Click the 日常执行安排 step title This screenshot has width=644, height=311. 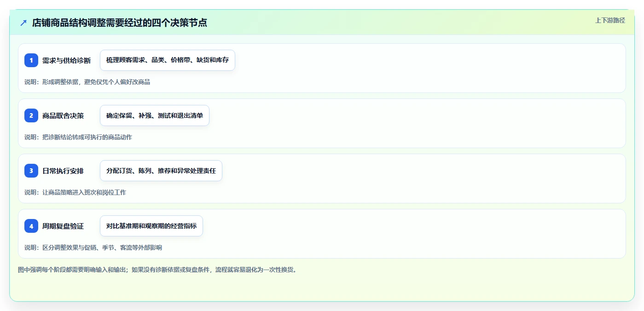click(x=63, y=171)
